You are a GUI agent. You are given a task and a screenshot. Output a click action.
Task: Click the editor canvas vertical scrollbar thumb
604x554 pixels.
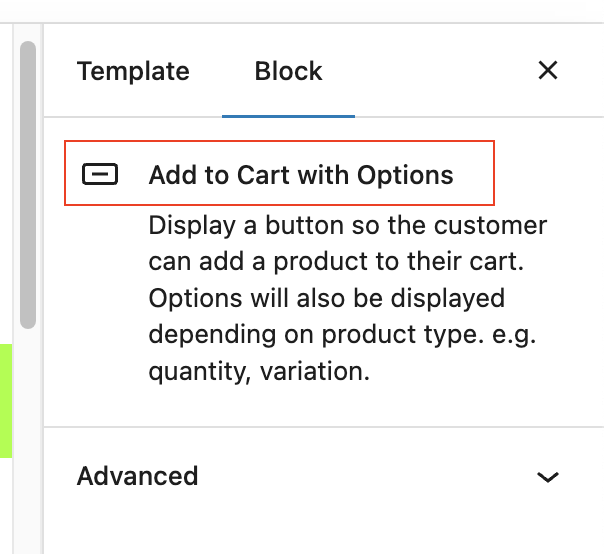pos(27,180)
